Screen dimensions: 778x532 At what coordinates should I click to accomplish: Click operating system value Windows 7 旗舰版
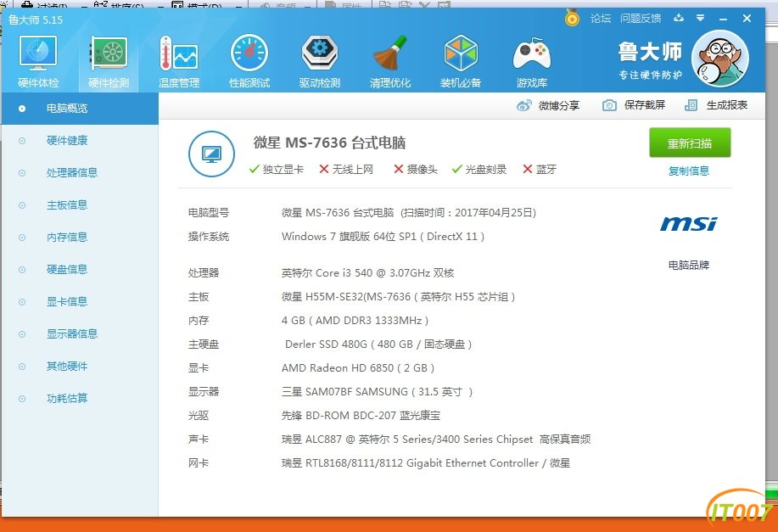[x=383, y=237]
